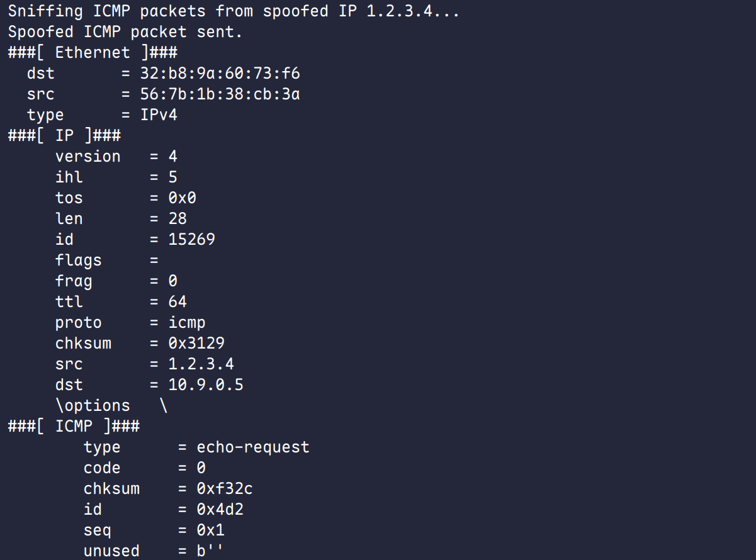Click the IP layer header line
756x560 pixels.
tap(64, 135)
